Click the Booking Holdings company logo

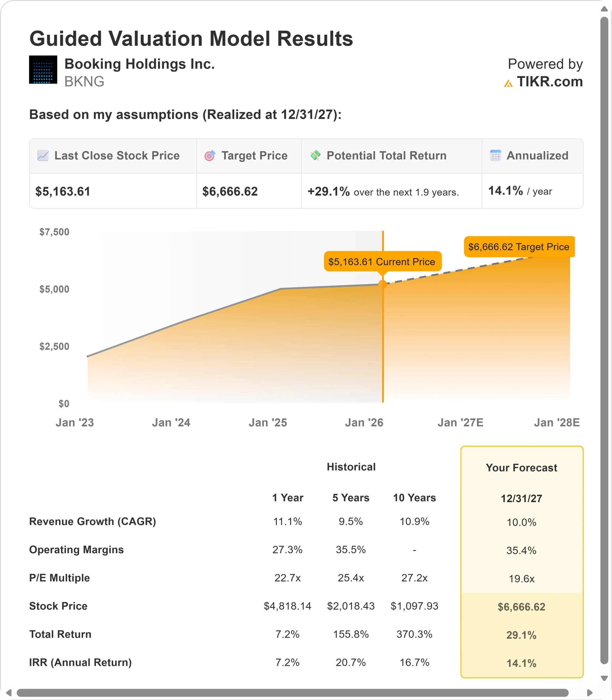point(43,70)
